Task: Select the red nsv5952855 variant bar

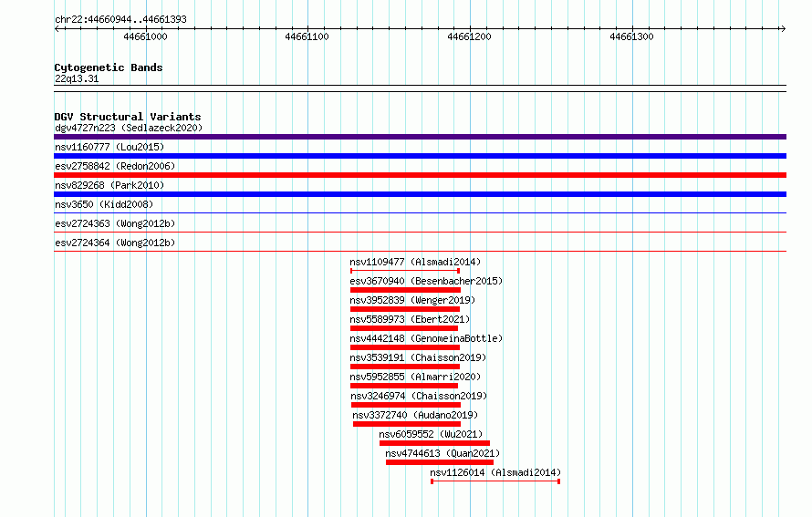Action: point(404,386)
